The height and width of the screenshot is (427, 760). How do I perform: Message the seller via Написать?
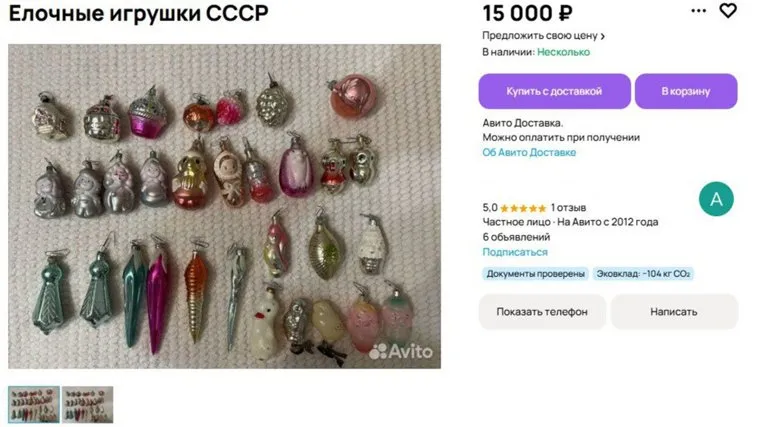[674, 312]
